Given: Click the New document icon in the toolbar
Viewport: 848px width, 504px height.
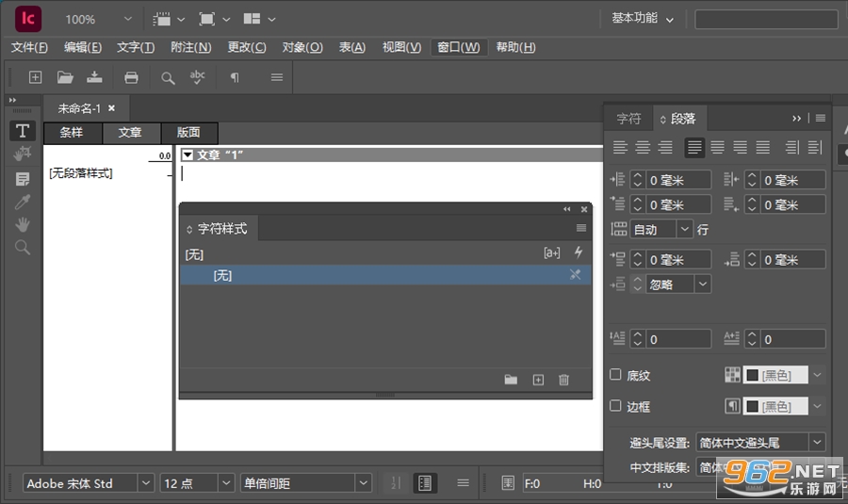Looking at the screenshot, I should 35,77.
